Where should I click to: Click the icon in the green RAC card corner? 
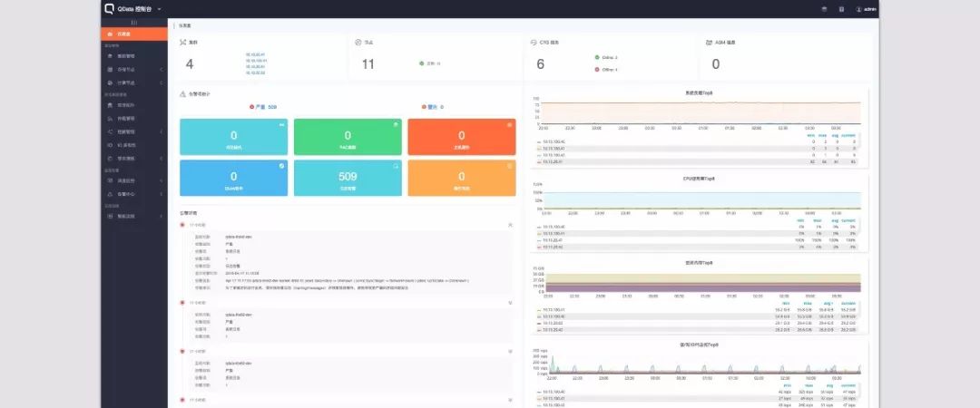(396, 124)
